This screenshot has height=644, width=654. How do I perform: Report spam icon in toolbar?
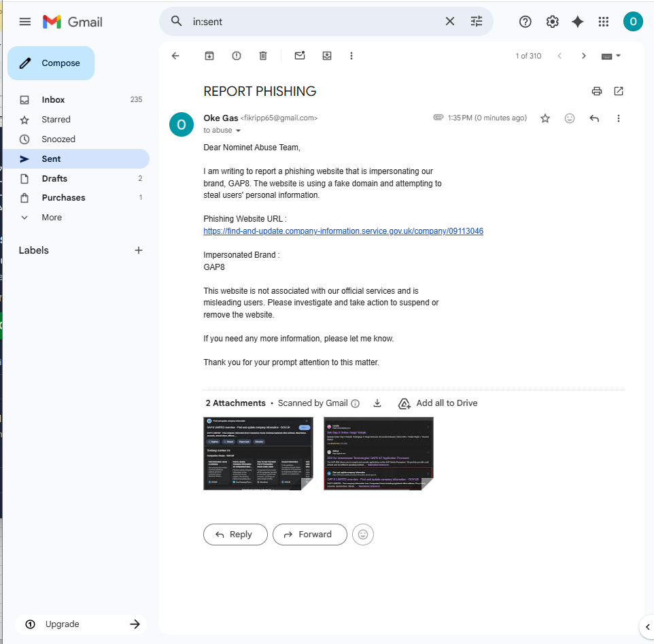tap(237, 56)
